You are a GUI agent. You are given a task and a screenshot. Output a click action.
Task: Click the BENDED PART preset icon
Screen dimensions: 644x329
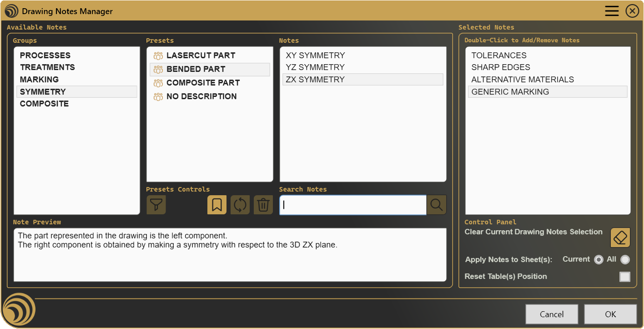(x=158, y=70)
